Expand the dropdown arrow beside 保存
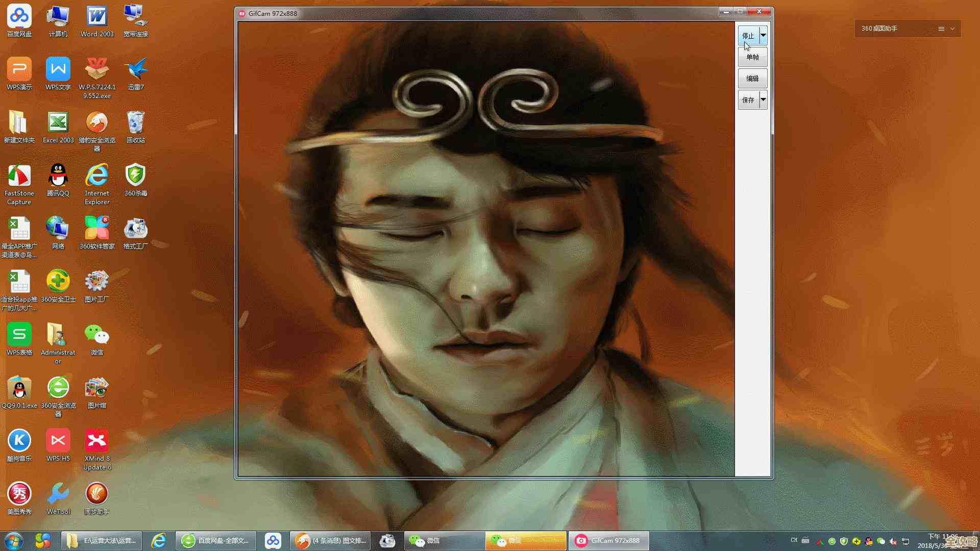 tap(763, 100)
